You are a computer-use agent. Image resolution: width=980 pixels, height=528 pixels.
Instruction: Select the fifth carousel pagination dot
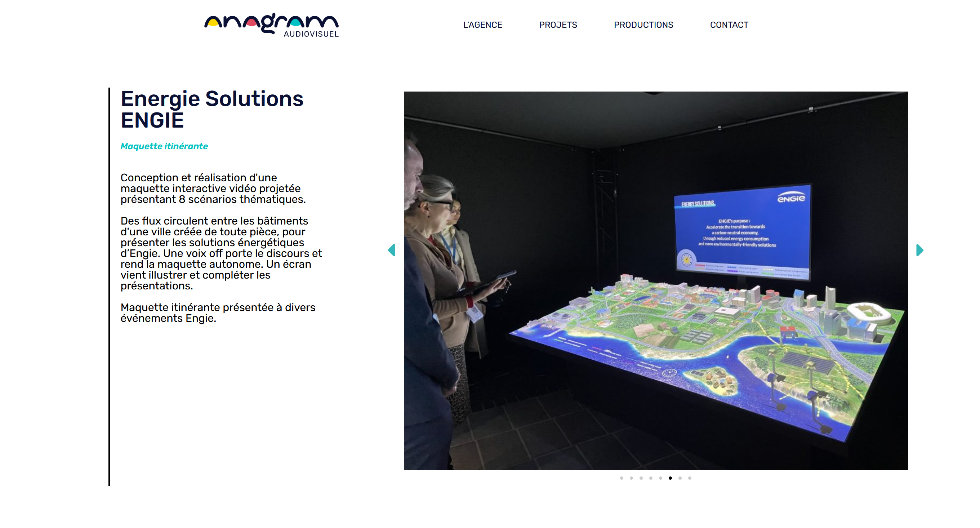[660, 478]
